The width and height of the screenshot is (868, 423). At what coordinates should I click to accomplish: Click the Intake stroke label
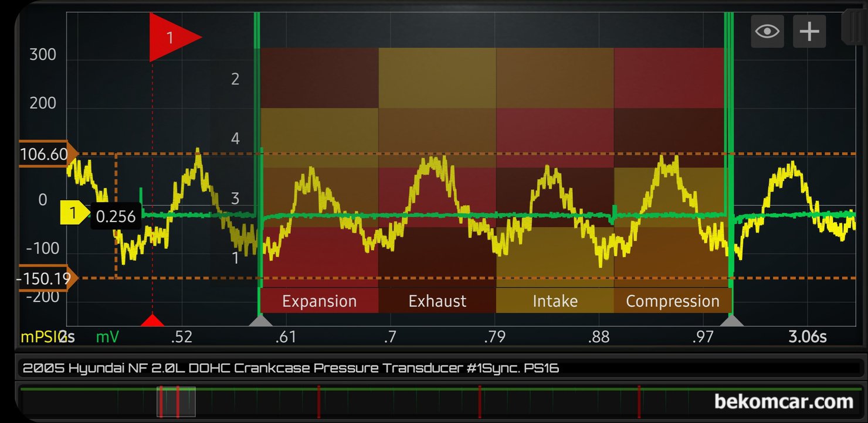click(x=555, y=301)
